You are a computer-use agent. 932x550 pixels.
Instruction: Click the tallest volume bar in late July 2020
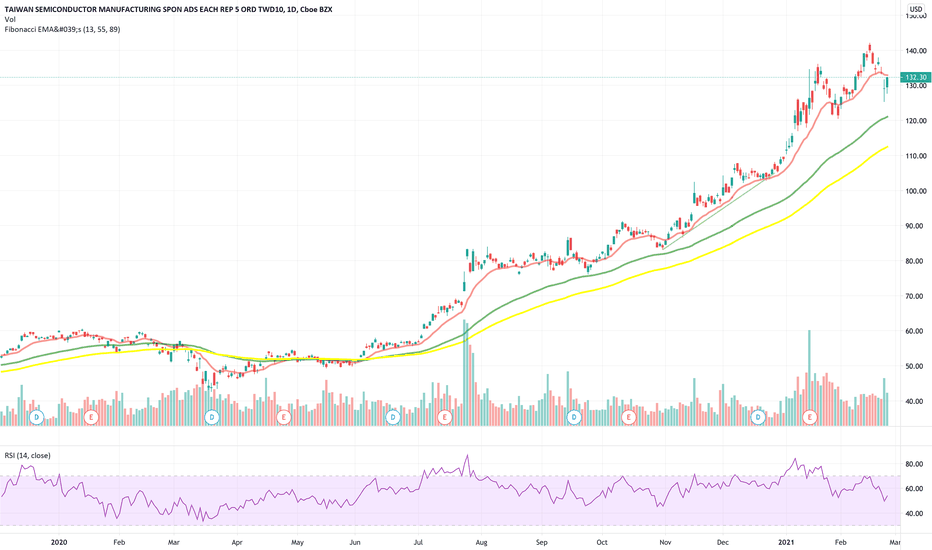coord(464,373)
